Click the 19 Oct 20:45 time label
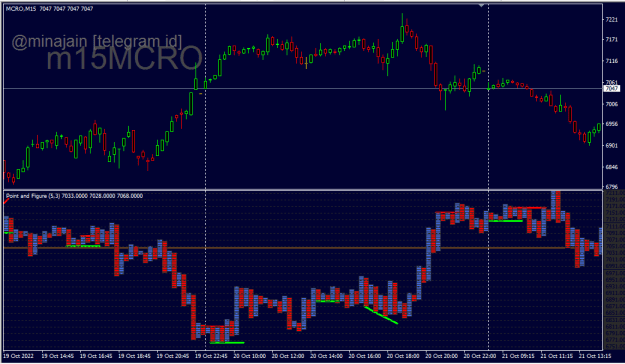Image resolution: width=625 pixels, height=364 pixels. pos(173,356)
